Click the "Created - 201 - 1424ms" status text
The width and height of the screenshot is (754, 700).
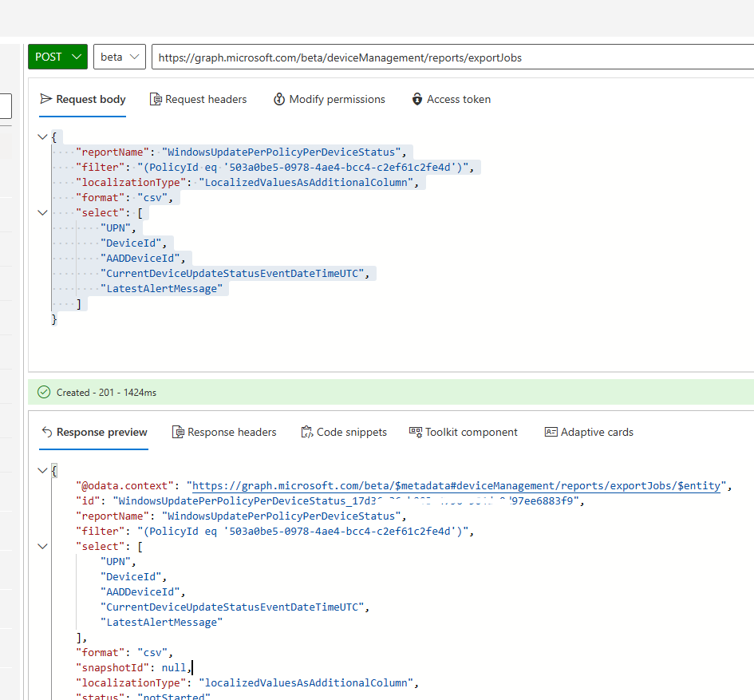[106, 393]
